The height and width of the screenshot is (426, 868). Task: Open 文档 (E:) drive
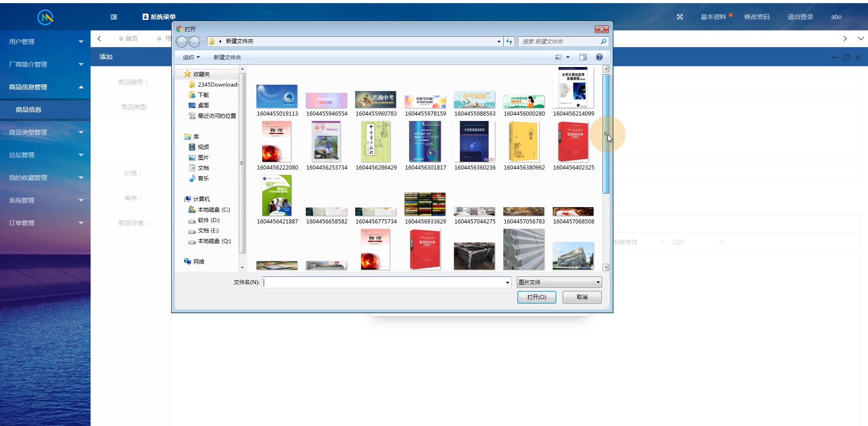203,230
